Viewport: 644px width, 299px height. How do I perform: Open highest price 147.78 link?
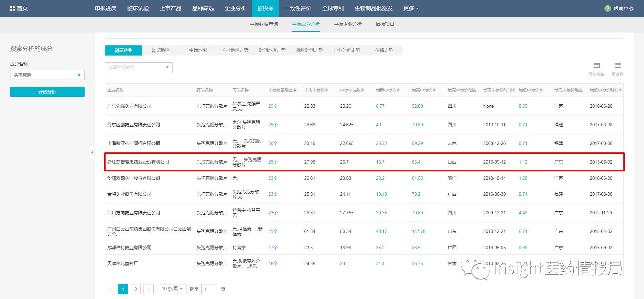tap(419, 231)
